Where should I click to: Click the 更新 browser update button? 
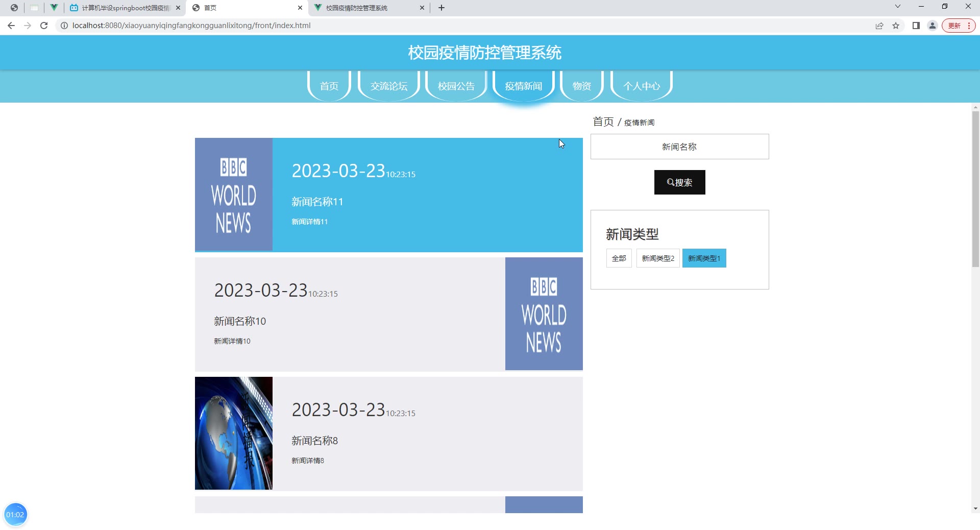click(x=959, y=26)
